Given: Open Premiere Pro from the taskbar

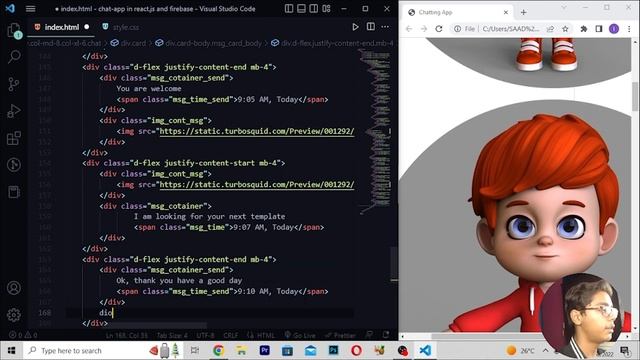Looking at the screenshot, I should point(264,350).
